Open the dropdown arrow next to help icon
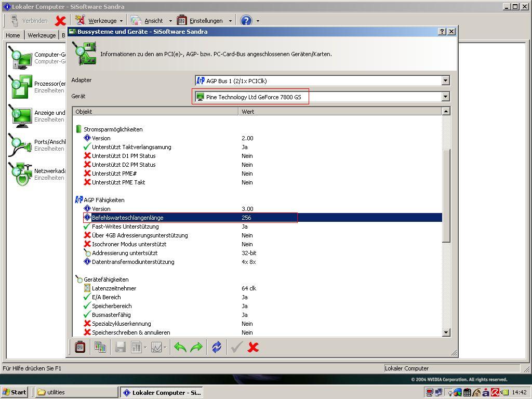532x399 pixels. pos(258,21)
